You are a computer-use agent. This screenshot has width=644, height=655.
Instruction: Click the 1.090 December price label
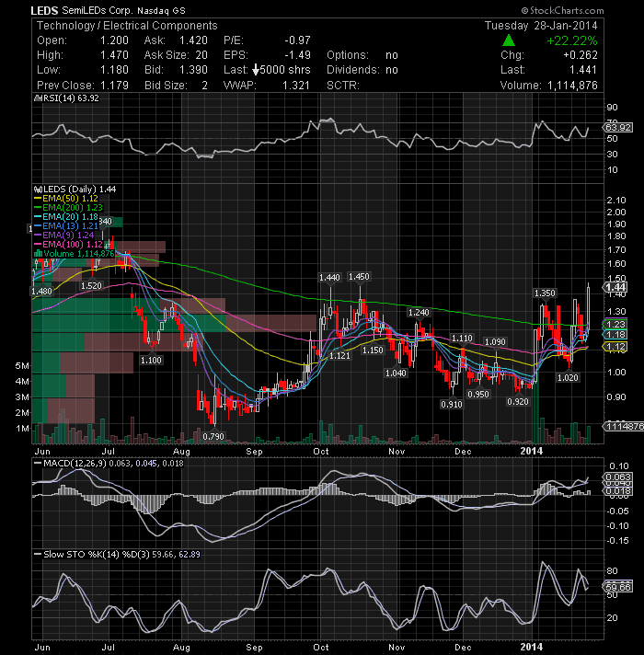tap(495, 342)
